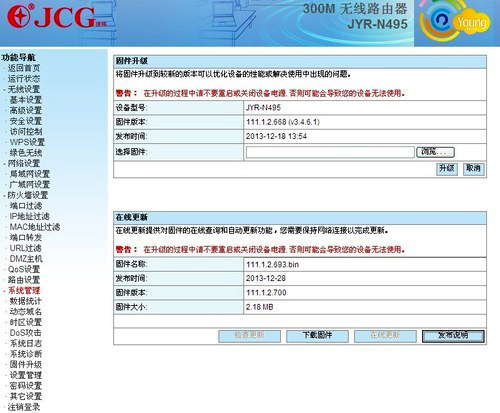
Task: Collapse the 无线设置 section
Action: [x=24, y=89]
